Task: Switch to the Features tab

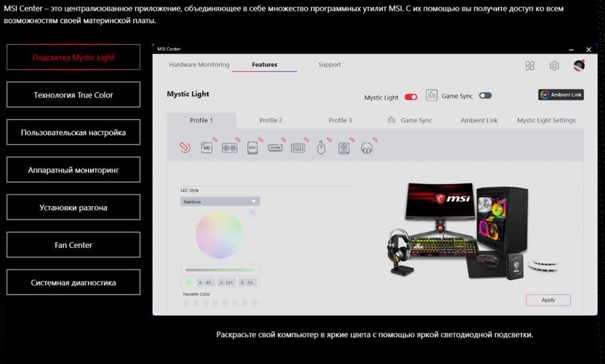Action: (x=265, y=64)
